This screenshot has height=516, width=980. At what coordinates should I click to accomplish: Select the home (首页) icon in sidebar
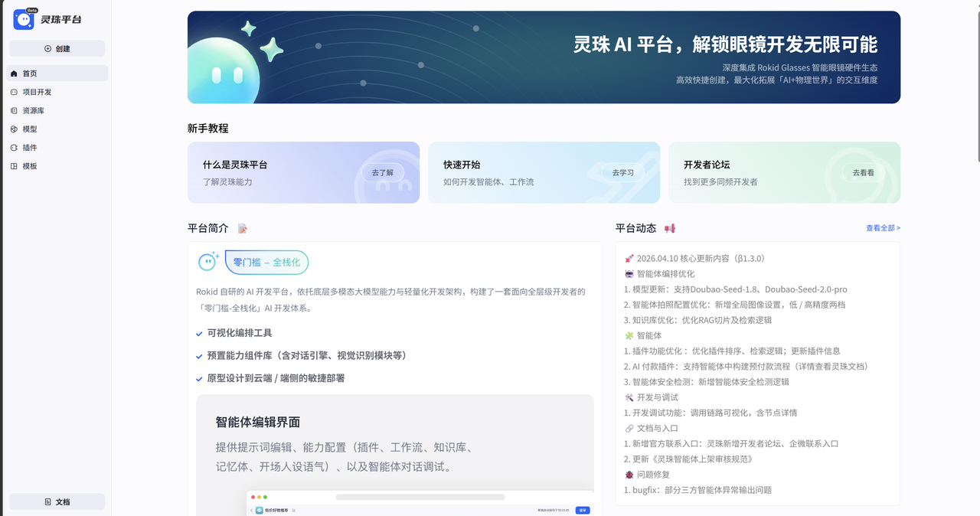click(x=14, y=73)
